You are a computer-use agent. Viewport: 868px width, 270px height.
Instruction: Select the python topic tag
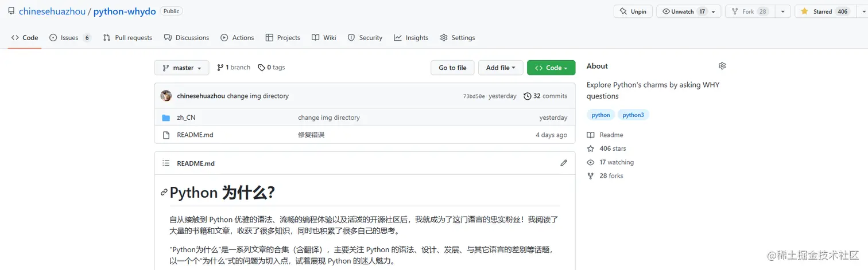coord(600,115)
